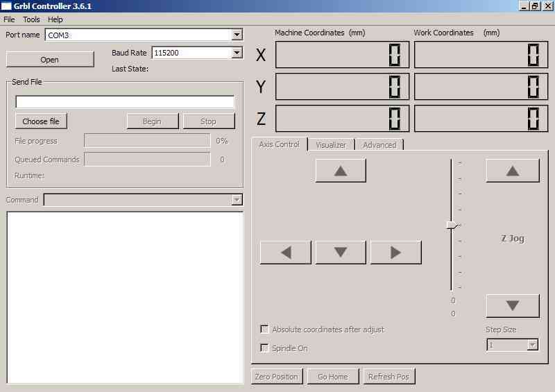Image resolution: width=555 pixels, height=392 pixels.
Task: Switch to the Advanced tab
Action: coord(379,145)
